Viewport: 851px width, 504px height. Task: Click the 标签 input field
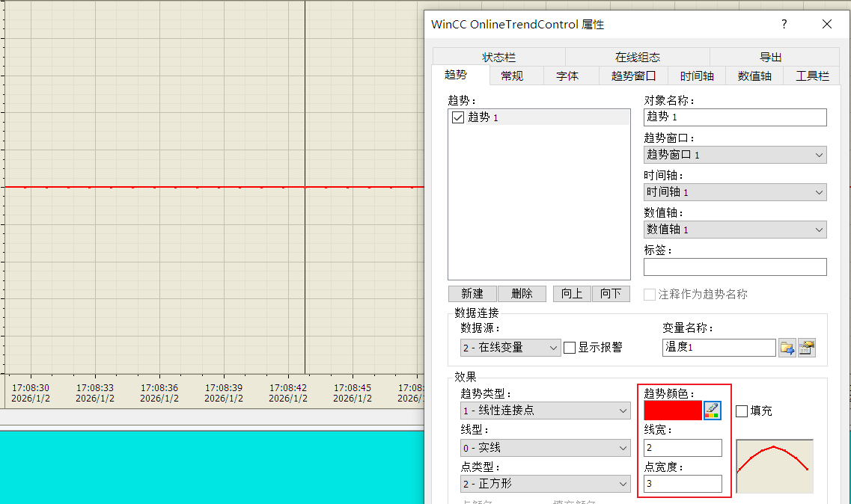[x=735, y=267]
